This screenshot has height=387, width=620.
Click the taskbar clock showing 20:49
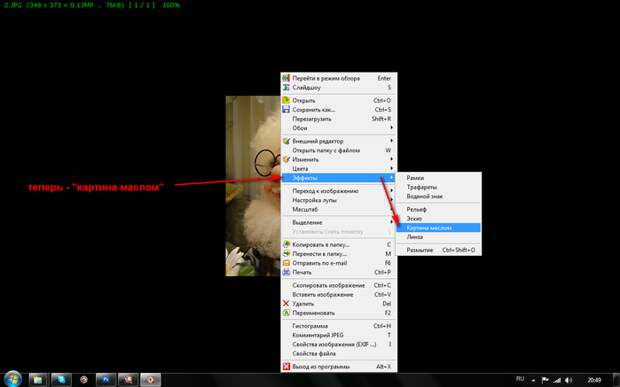594,380
